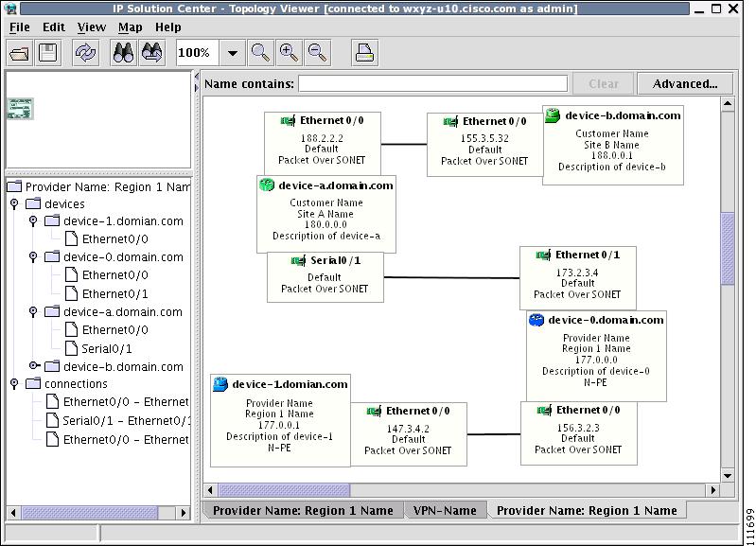Click the Advanced... button
Viewport: 756px width, 546px height.
pyautogui.click(x=685, y=84)
